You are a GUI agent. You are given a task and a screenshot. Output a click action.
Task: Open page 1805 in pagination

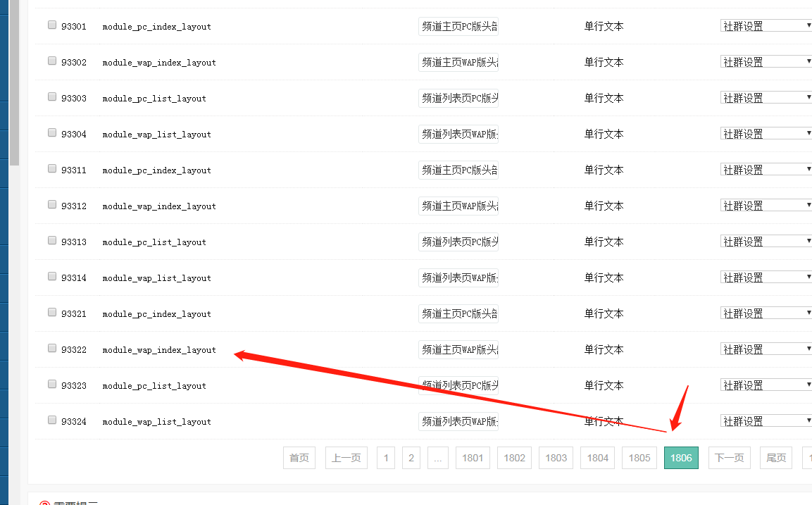click(x=639, y=458)
